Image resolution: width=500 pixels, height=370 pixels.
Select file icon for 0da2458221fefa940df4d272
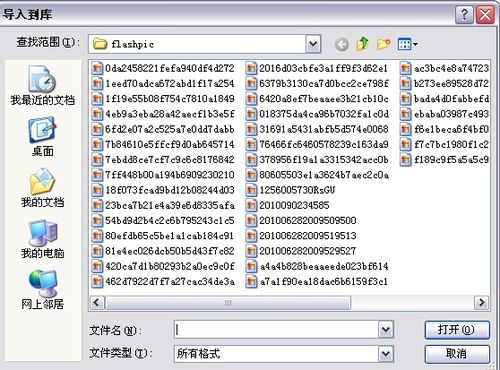click(97, 68)
